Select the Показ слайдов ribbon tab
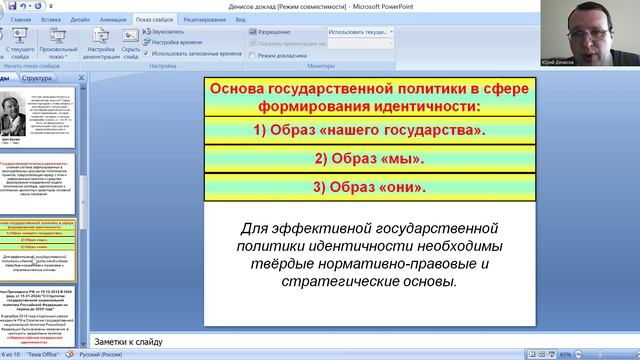The image size is (640, 360). pos(154,20)
